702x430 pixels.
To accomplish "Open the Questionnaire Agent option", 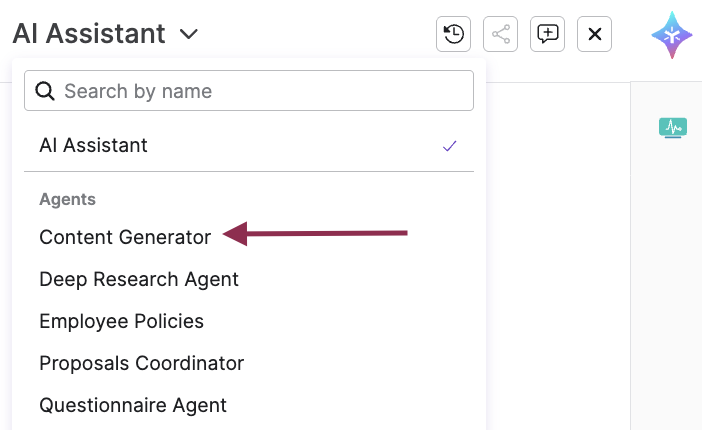I will (133, 405).
